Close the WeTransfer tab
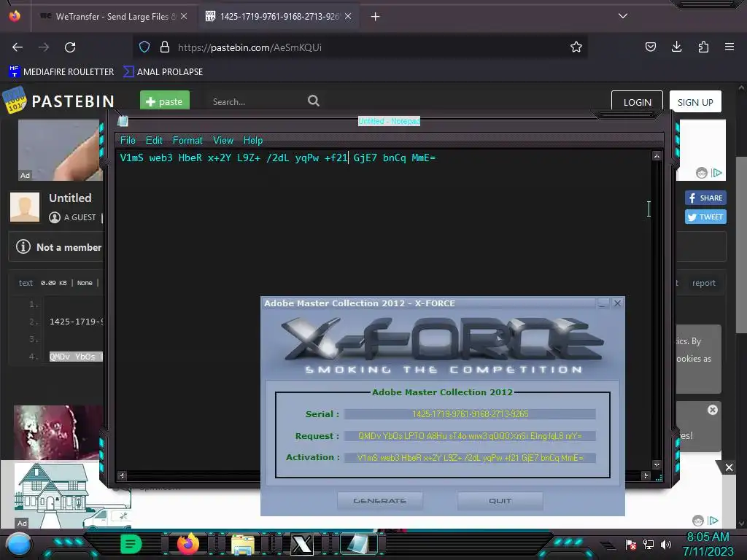 click(184, 16)
